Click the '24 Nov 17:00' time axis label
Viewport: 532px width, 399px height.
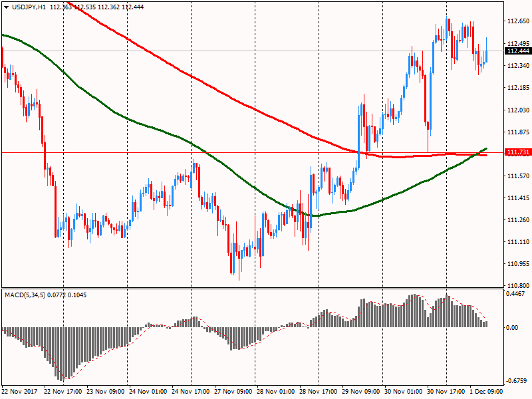190,392
